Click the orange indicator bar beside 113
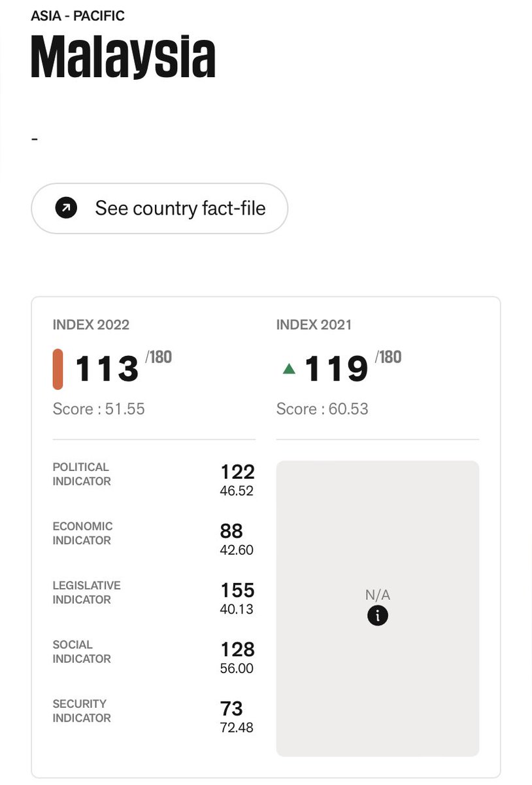The height and width of the screenshot is (785, 532). click(58, 369)
